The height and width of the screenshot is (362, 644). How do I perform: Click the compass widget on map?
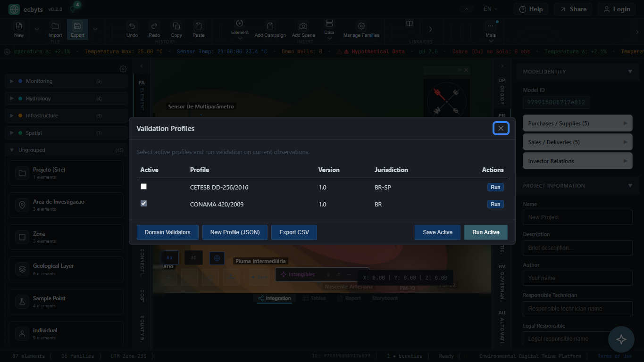[x=446, y=100]
